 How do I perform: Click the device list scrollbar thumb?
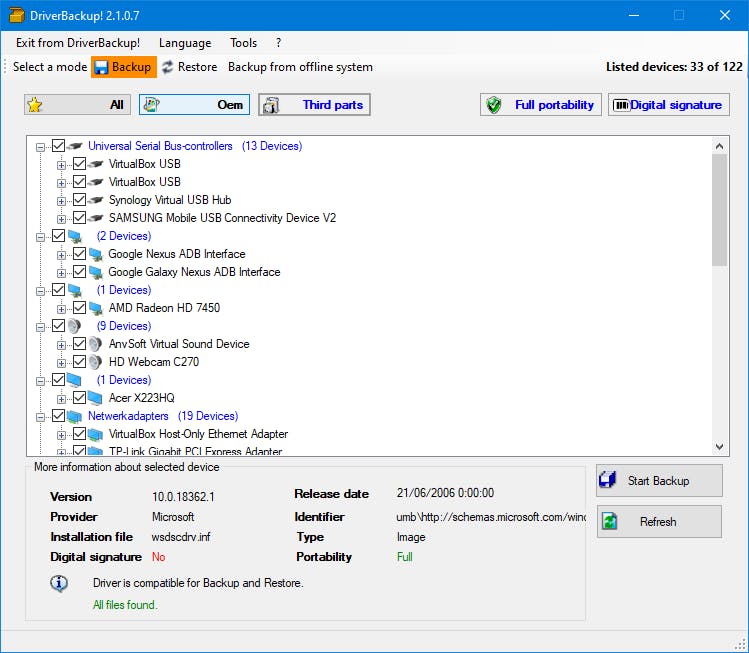(719, 210)
